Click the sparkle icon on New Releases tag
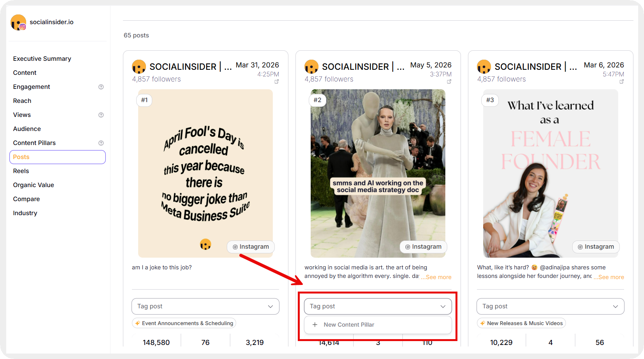This screenshot has width=644, height=359. pyautogui.click(x=482, y=323)
